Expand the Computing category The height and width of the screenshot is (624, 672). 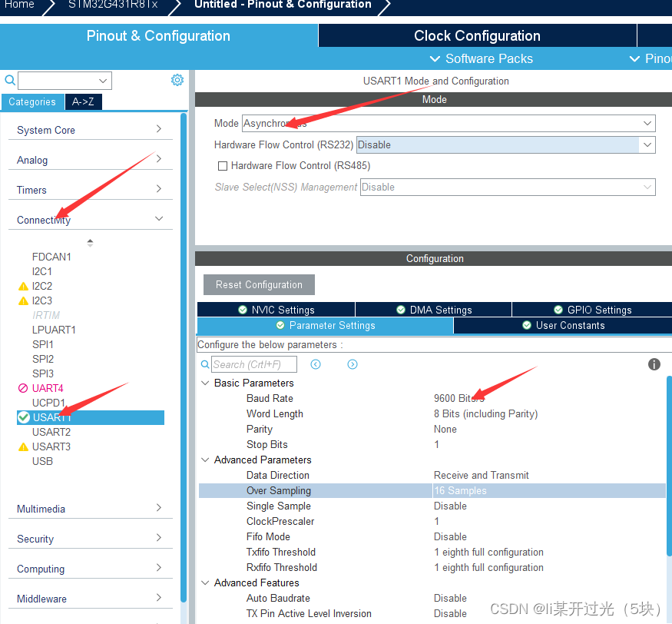pos(90,569)
